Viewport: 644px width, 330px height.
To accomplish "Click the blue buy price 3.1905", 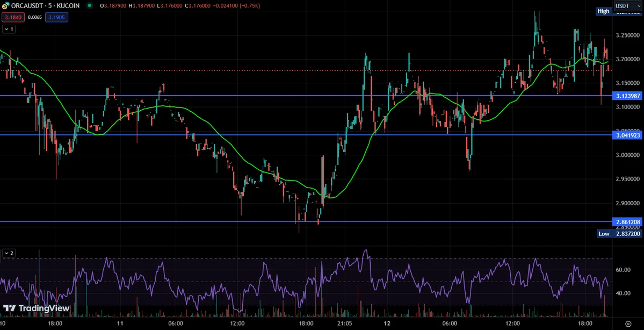I will (x=56, y=17).
